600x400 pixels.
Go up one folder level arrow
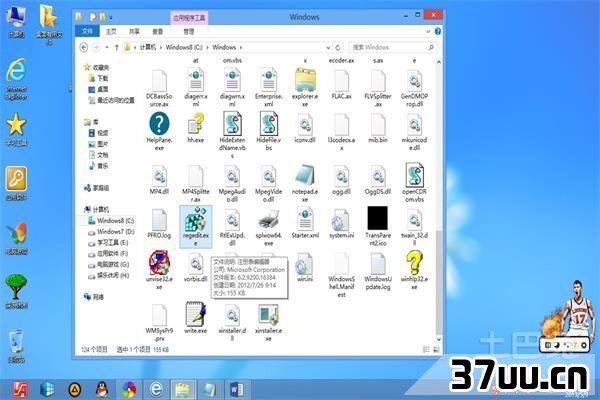(117, 47)
